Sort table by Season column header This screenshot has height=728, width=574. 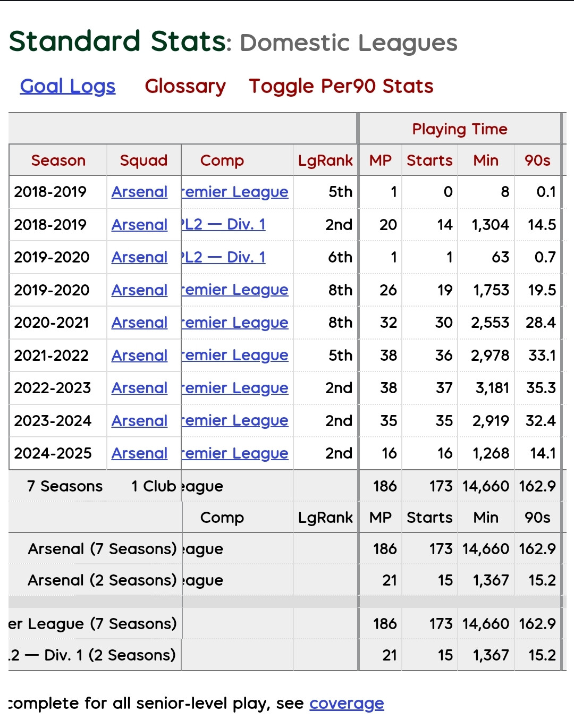point(58,160)
